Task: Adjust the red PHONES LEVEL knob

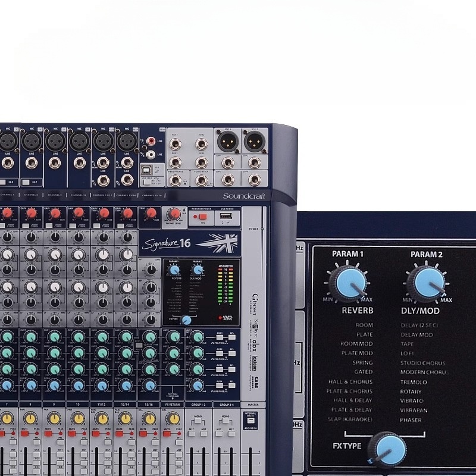Action: [x=174, y=214]
